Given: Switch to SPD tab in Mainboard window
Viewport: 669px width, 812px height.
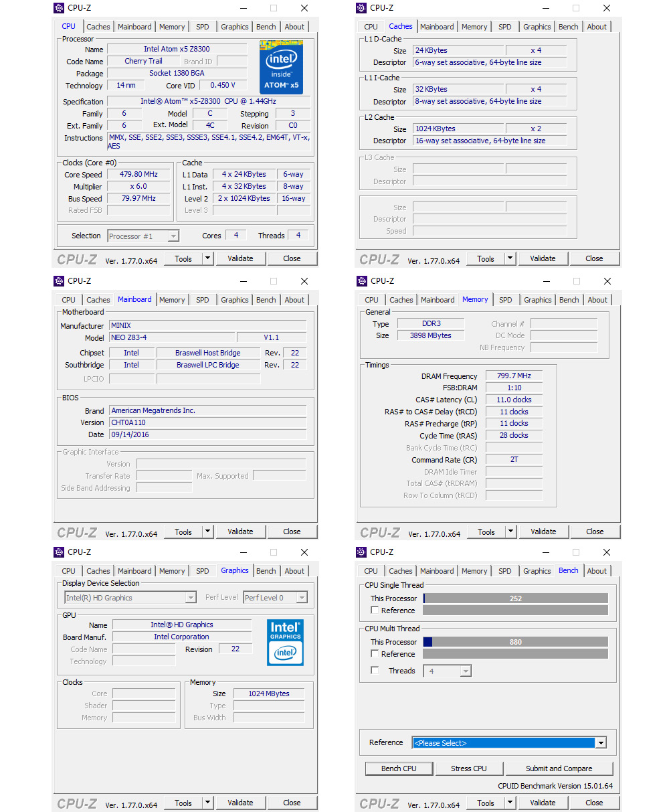Looking at the screenshot, I should point(203,300).
